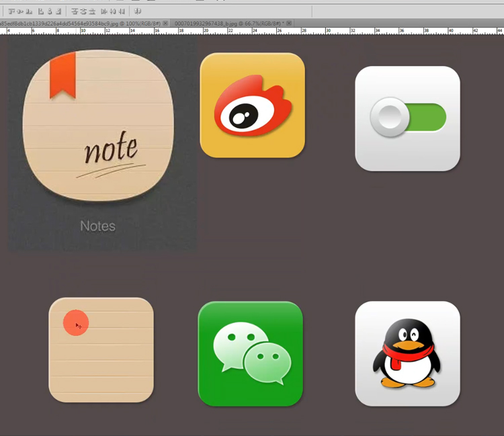The height and width of the screenshot is (436, 504).
Task: Click the Distribute bottom edges icon
Action: (x=92, y=11)
